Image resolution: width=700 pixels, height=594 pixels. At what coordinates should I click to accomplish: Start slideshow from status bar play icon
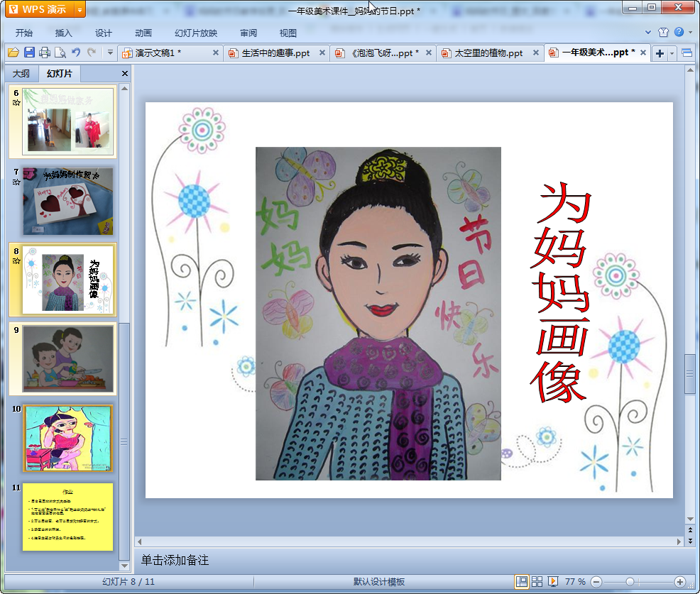point(552,581)
